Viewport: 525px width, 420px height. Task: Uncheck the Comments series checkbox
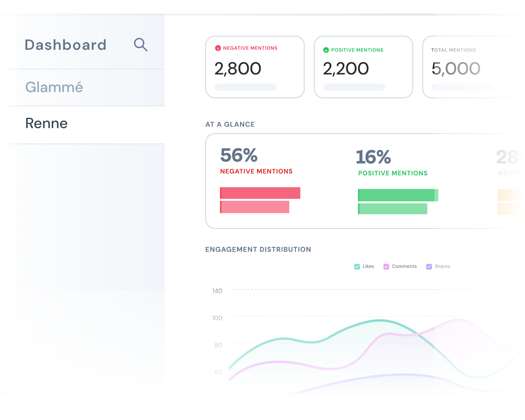pyautogui.click(x=386, y=267)
